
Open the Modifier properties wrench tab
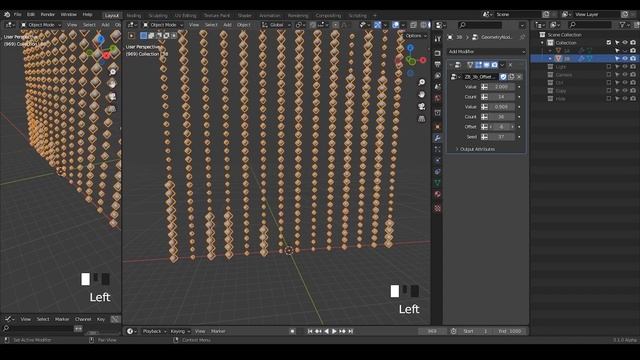click(438, 138)
